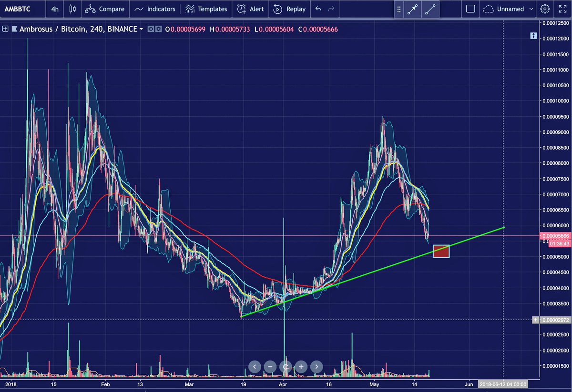
Task: Click the May time axis label
Action: coord(374,383)
